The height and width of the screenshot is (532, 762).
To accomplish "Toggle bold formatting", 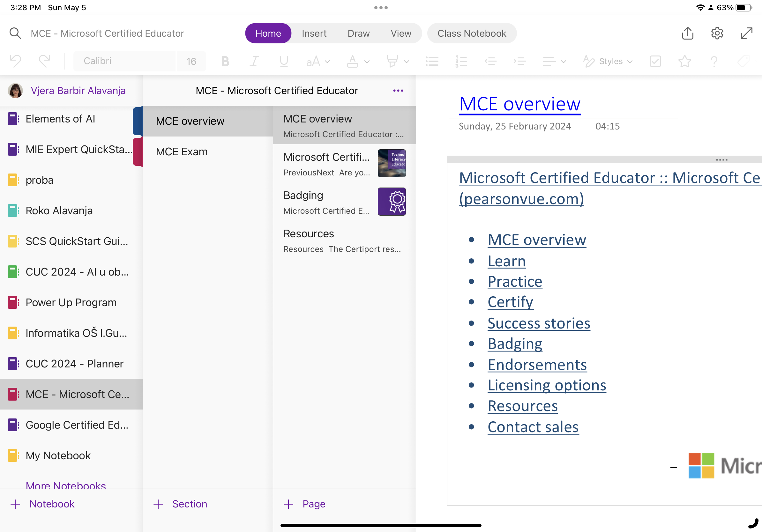I will pos(225,61).
